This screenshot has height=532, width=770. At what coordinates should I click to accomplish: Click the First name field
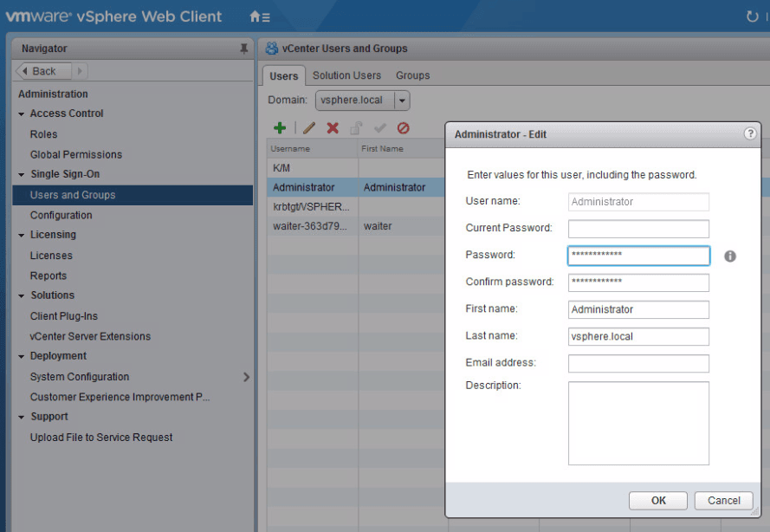[x=638, y=309]
